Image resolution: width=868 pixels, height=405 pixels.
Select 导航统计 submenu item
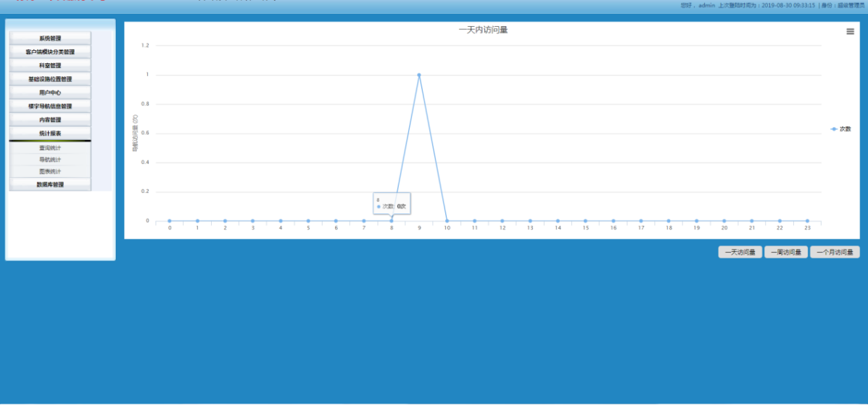[x=50, y=160]
